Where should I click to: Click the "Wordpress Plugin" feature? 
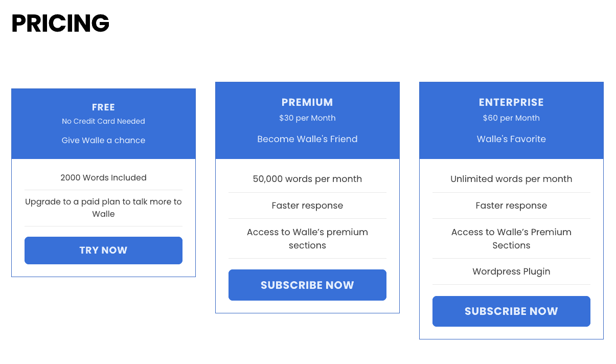[511, 271]
